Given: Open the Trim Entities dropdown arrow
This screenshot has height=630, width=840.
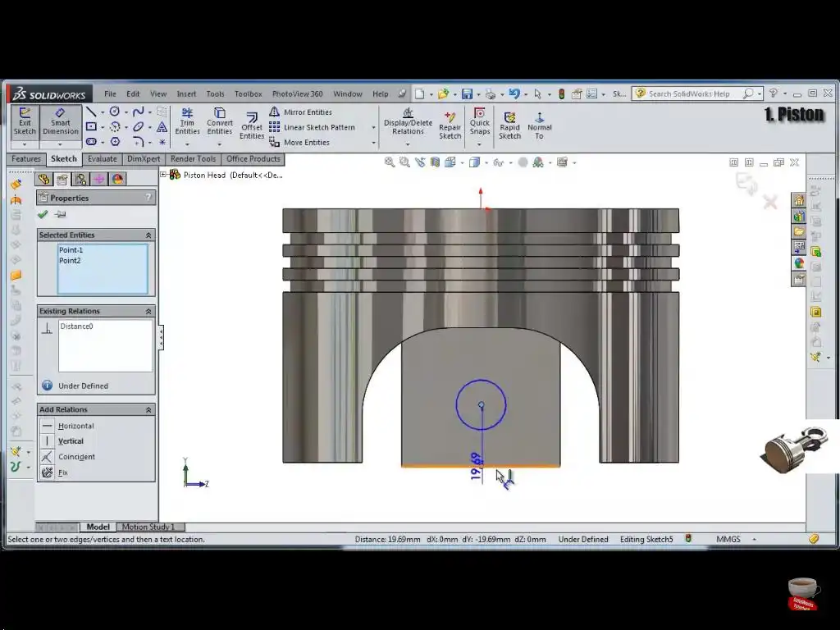Looking at the screenshot, I should pos(187,144).
